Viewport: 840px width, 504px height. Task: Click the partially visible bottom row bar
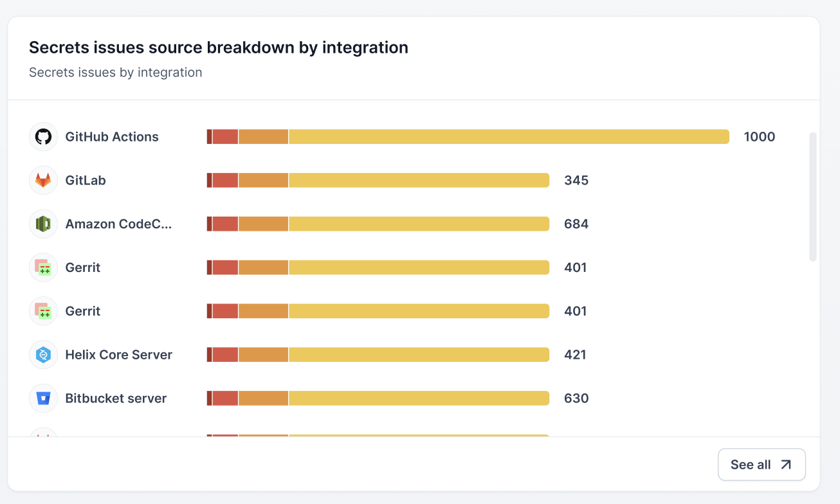tap(376, 437)
